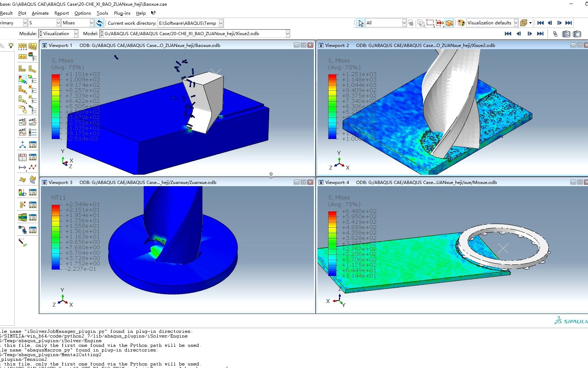Image resolution: width=588 pixels, height=368 pixels.
Task: Click the Plot Symbols on Deformed Shape icon
Action: pyautogui.click(x=22, y=89)
